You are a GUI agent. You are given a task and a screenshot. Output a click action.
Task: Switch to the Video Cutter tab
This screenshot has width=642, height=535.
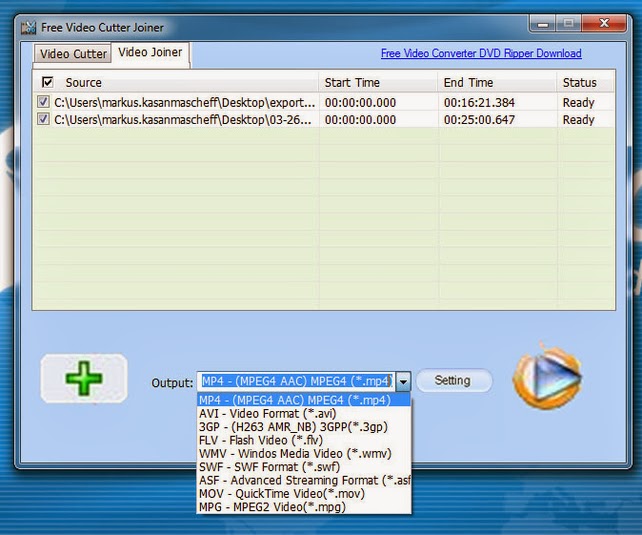click(73, 54)
